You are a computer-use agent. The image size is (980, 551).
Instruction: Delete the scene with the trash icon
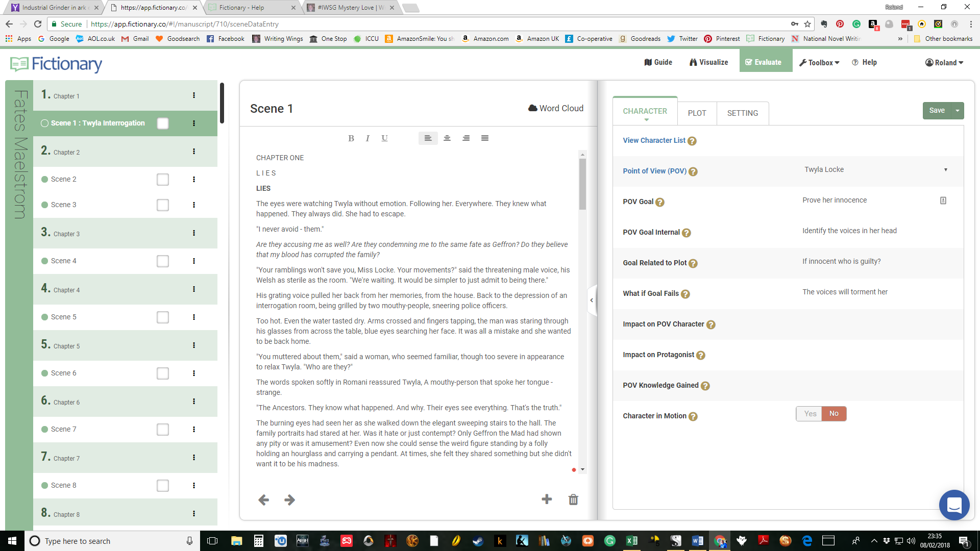tap(573, 499)
